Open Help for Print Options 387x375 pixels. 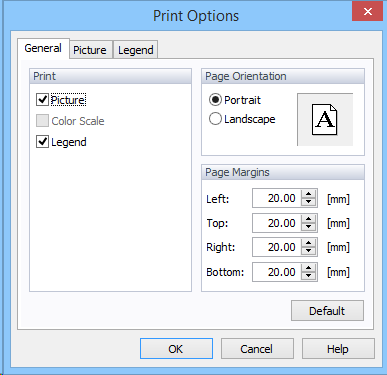338,349
